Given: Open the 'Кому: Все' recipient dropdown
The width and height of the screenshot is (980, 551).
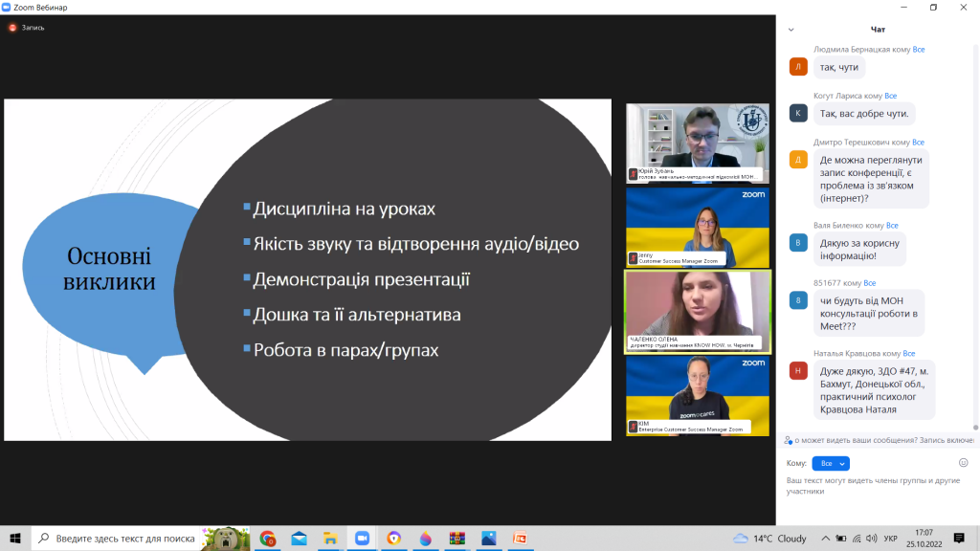Looking at the screenshot, I should click(830, 463).
